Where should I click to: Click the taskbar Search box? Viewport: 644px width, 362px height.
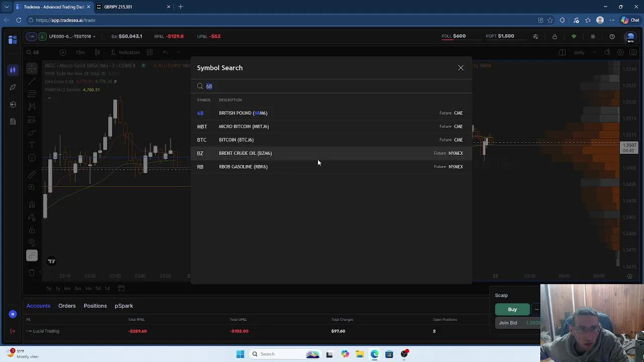coord(286,354)
